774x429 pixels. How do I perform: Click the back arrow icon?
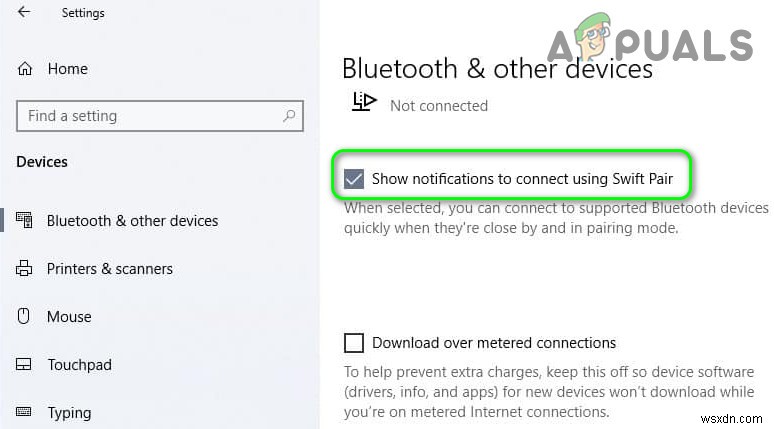coord(24,12)
